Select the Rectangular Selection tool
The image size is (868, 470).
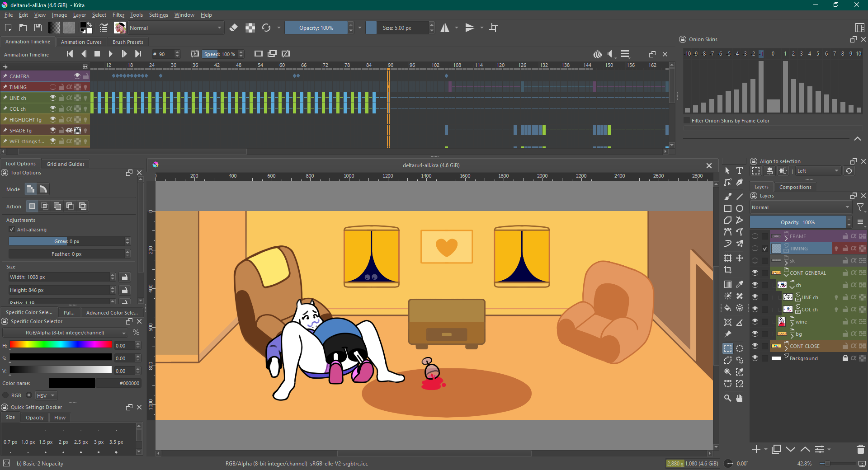(x=728, y=348)
